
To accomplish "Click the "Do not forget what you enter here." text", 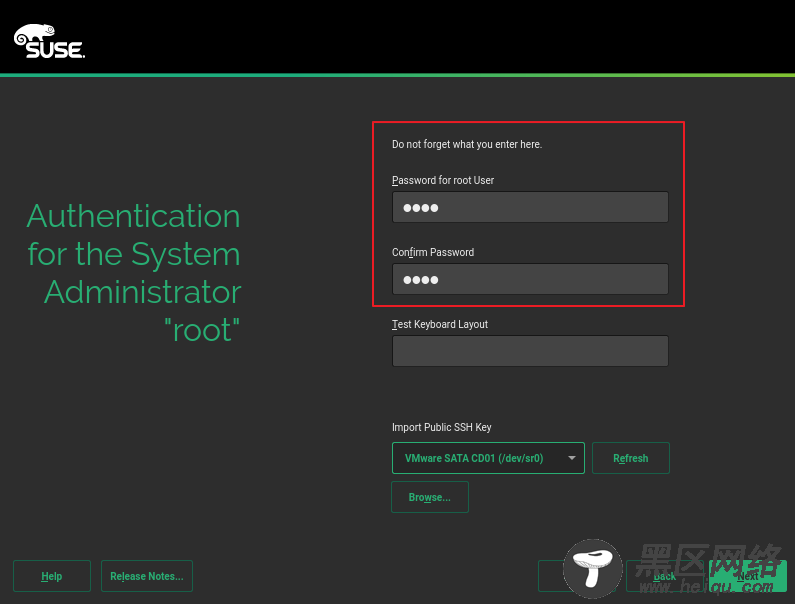I will (467, 145).
